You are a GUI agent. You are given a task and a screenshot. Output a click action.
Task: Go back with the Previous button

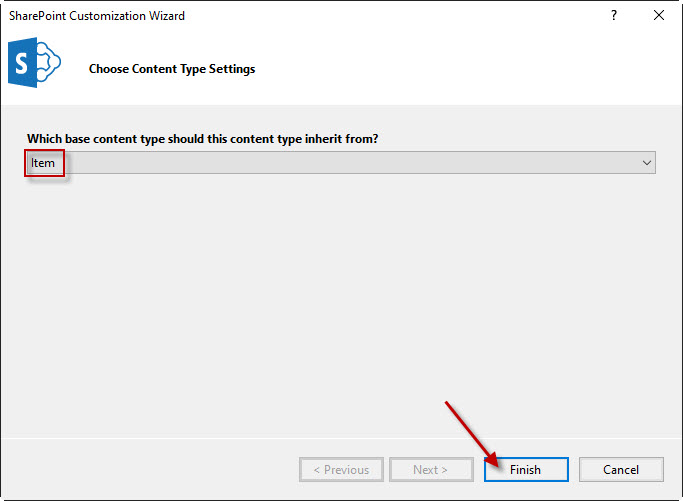click(x=342, y=470)
